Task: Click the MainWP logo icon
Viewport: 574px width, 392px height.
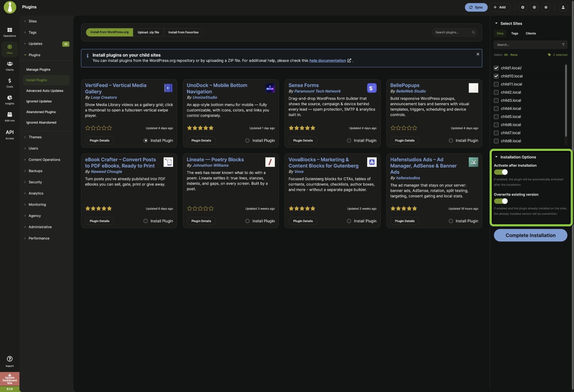Action: point(10,7)
